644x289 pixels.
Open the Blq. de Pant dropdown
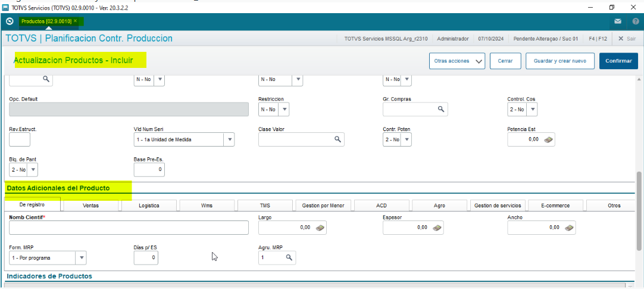click(33, 169)
